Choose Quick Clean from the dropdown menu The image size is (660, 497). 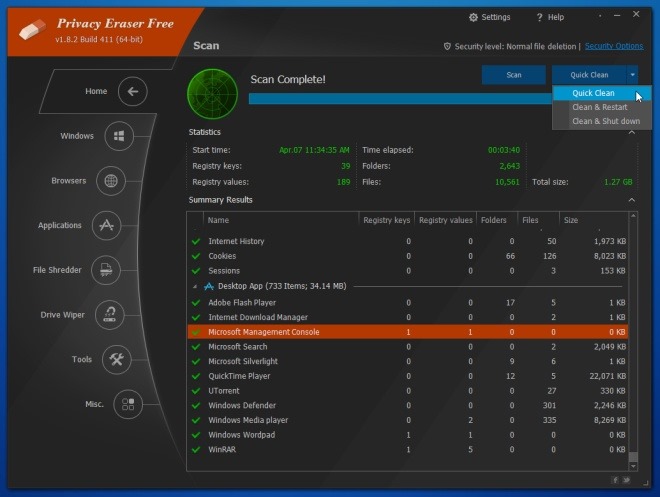pyautogui.click(x=602, y=93)
